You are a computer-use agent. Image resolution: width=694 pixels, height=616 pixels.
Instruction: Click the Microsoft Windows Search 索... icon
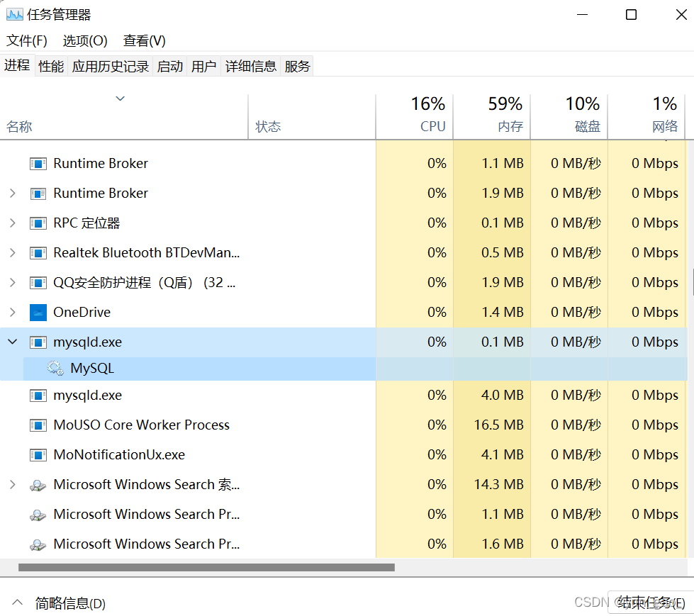38,485
